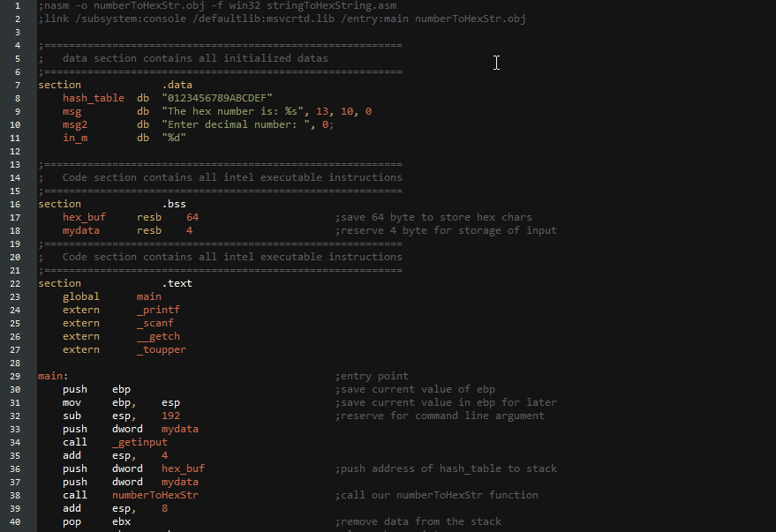Click the _toupper extern symbol

tap(162, 349)
